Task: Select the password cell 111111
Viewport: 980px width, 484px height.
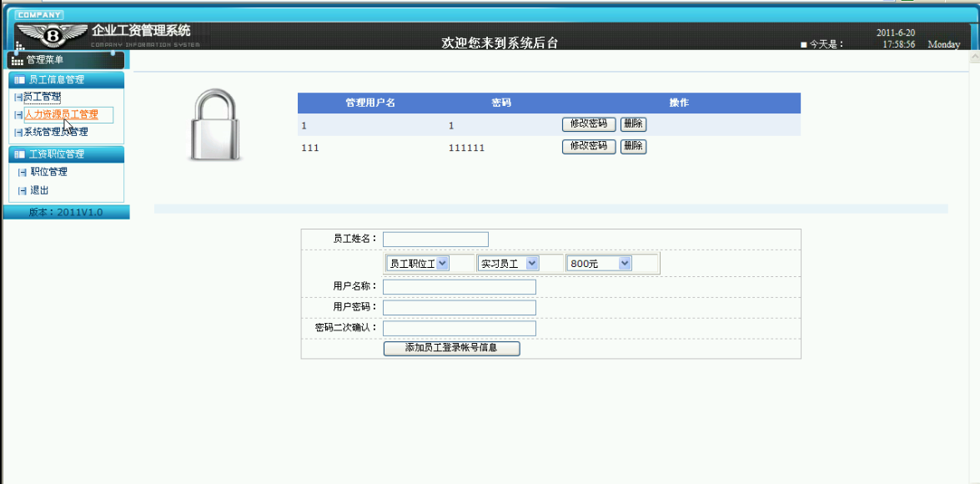Action: point(466,148)
